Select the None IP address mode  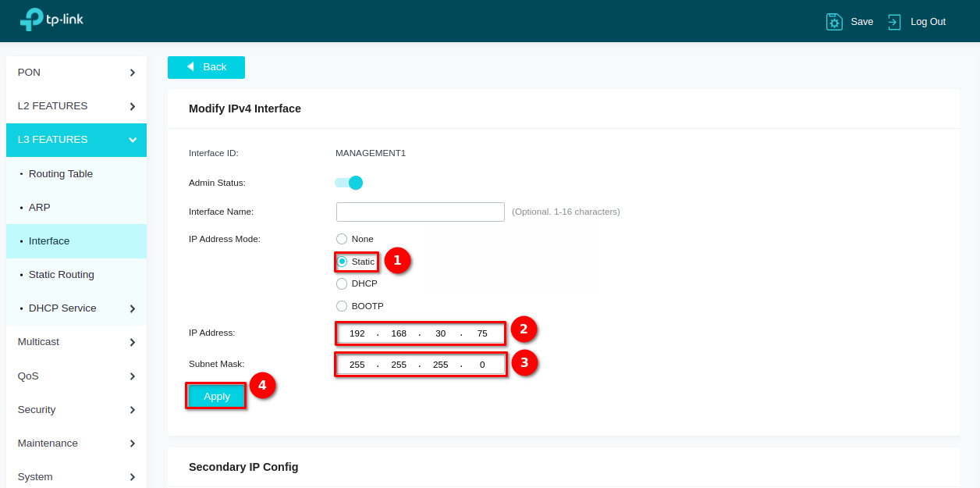(x=342, y=239)
